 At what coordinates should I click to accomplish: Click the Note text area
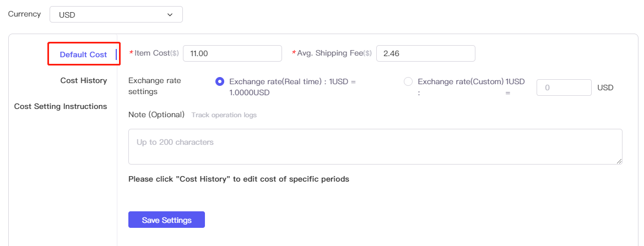[375, 146]
